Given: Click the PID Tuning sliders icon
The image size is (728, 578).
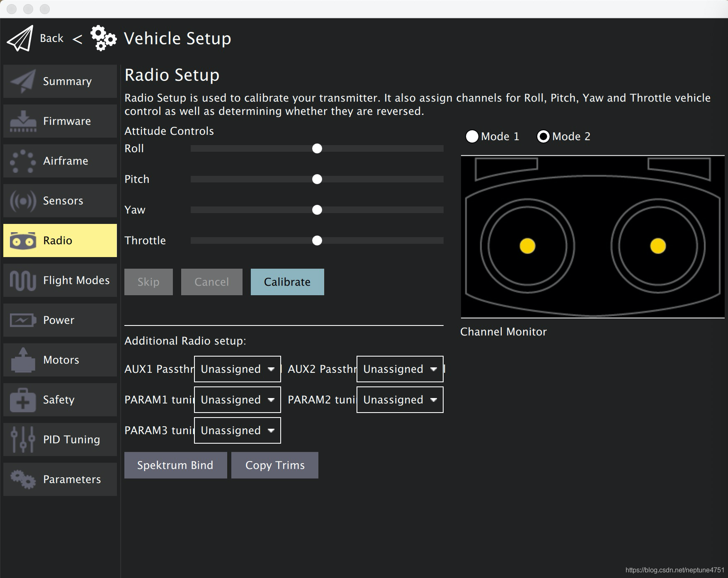Looking at the screenshot, I should click(23, 440).
